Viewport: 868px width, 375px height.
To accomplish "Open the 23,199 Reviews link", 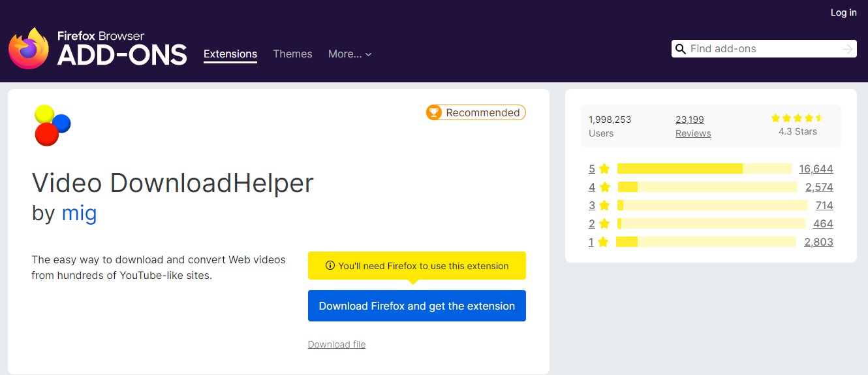I will (x=692, y=126).
